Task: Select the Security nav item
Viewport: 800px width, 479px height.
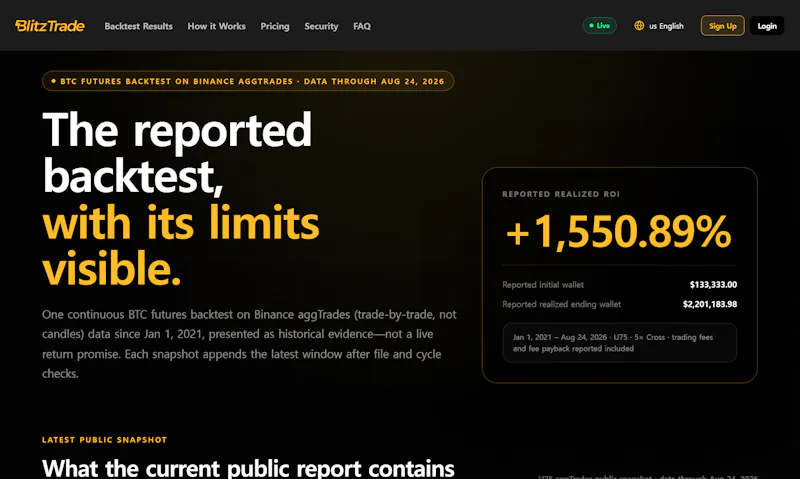Action: (x=321, y=26)
